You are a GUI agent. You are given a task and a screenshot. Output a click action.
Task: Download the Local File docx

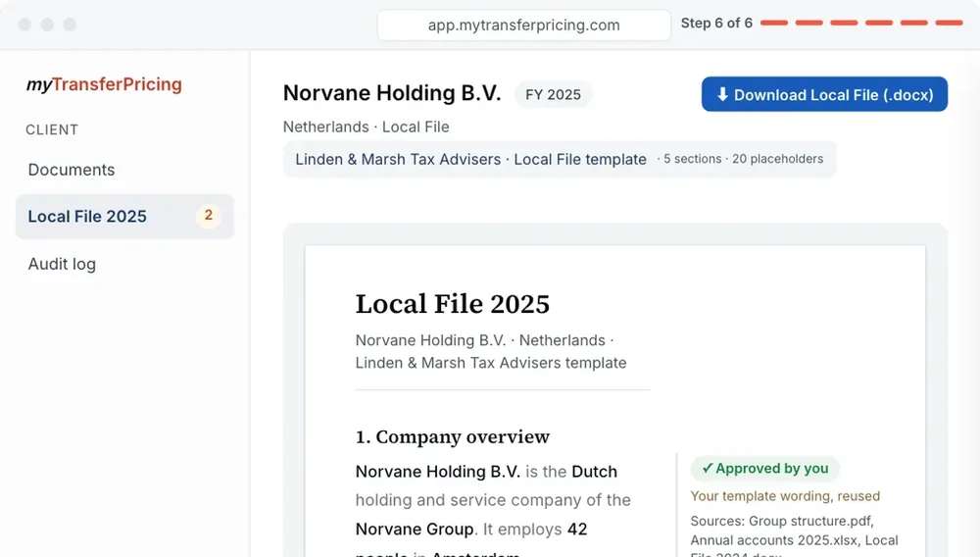[824, 94]
